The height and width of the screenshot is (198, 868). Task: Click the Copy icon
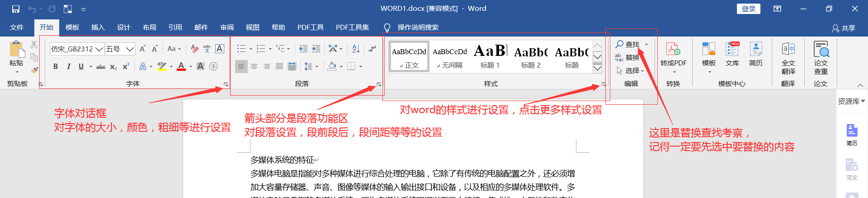pyautogui.click(x=34, y=57)
